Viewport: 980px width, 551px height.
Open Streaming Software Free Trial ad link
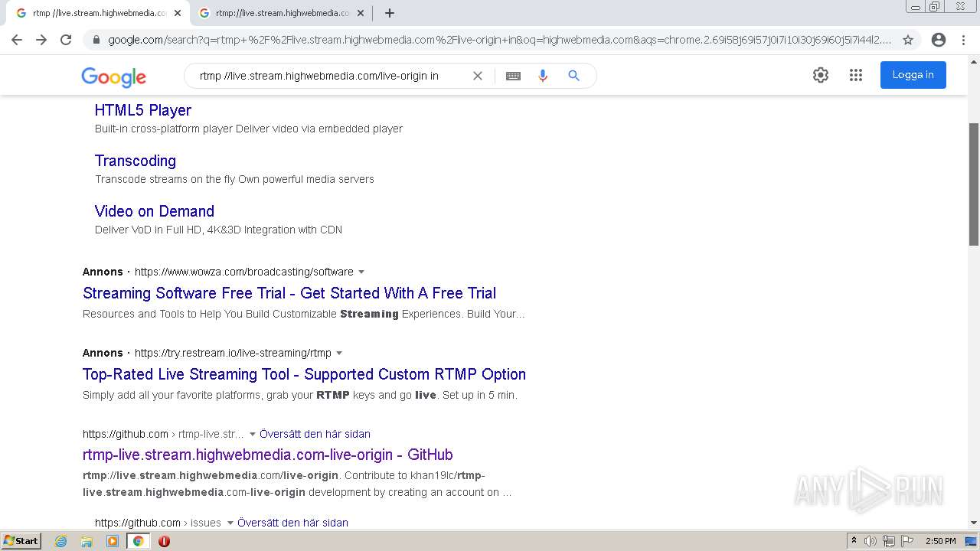click(289, 293)
